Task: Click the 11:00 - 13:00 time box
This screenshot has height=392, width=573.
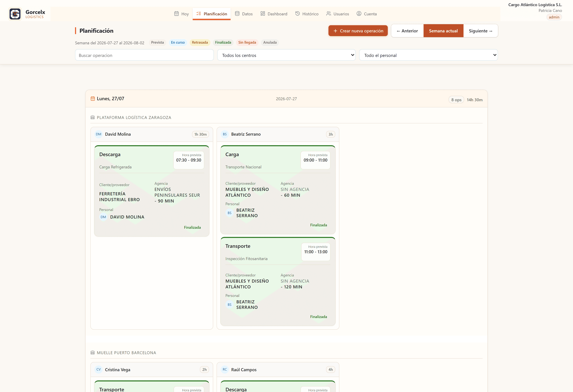Action: [x=316, y=252]
